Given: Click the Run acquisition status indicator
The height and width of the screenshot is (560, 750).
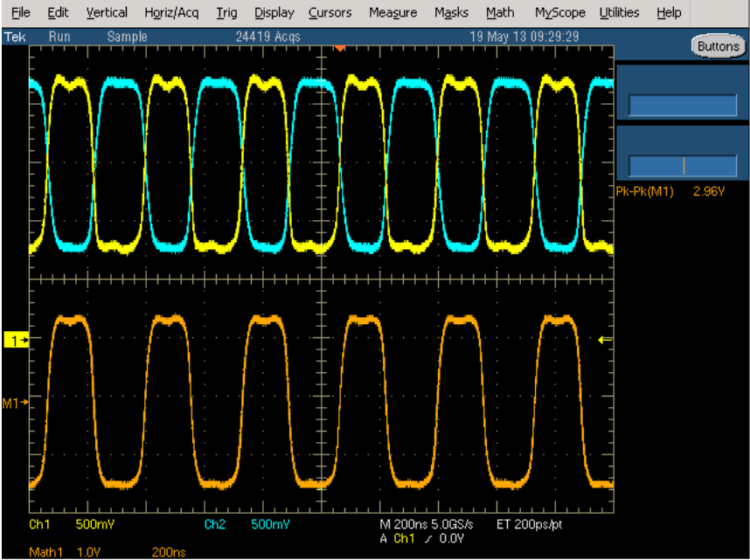Looking at the screenshot, I should [x=59, y=37].
